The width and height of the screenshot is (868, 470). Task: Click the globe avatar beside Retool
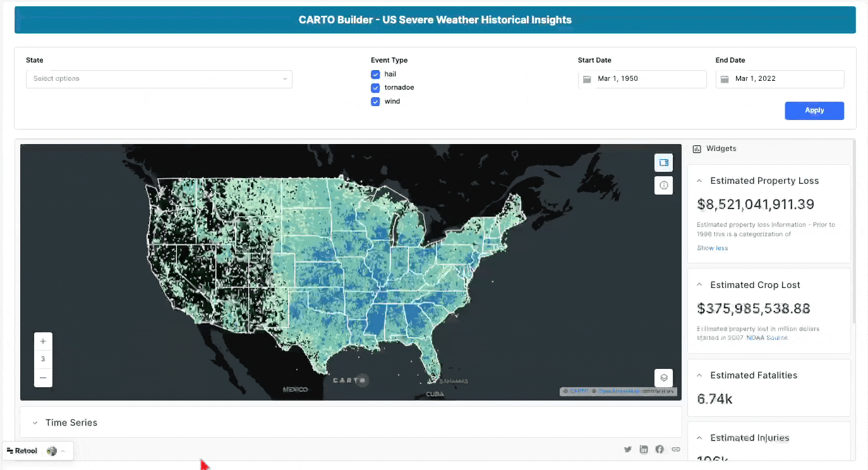click(52, 450)
